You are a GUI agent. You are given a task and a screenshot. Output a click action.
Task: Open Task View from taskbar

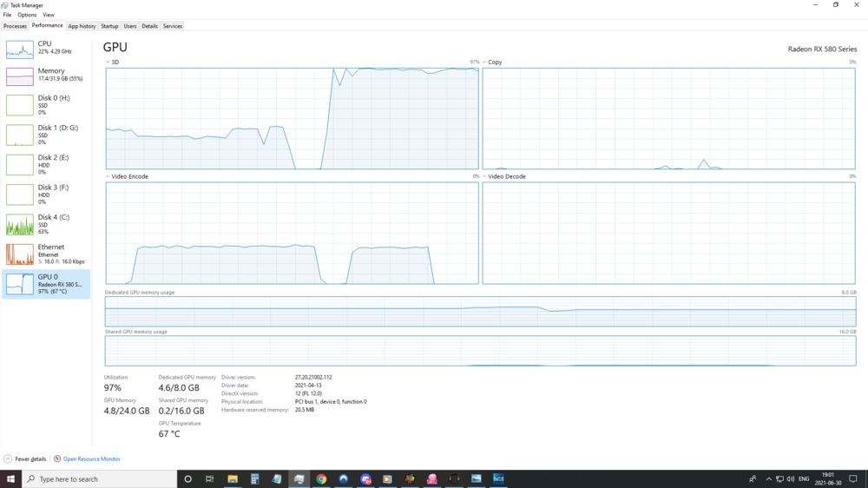tap(209, 478)
